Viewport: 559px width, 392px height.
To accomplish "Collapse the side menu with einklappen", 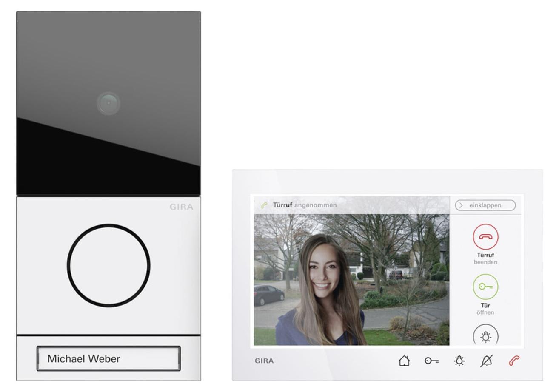I will point(485,205).
